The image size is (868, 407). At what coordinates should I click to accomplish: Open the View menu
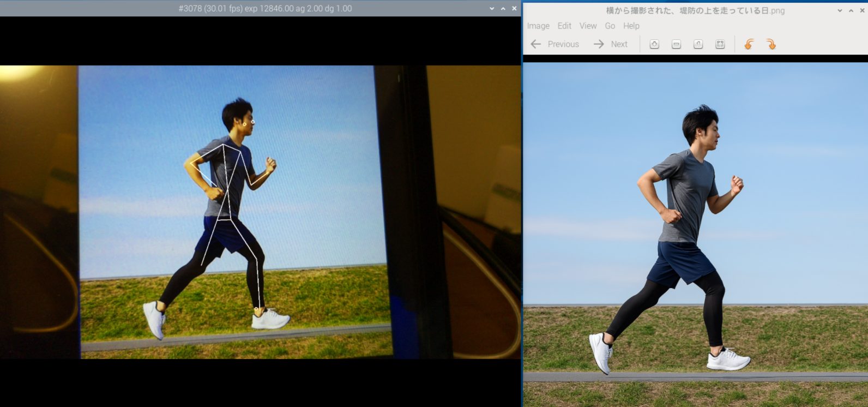[x=588, y=26]
